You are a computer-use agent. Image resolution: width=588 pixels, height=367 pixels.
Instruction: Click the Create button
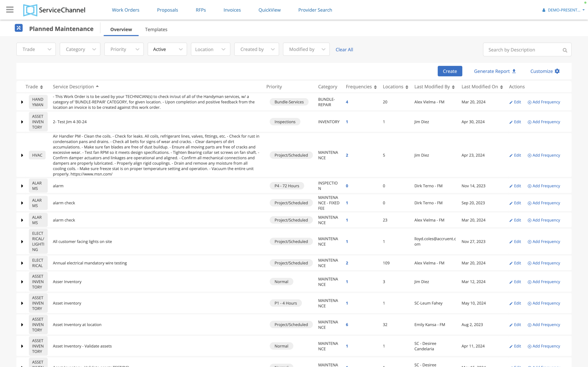(449, 71)
